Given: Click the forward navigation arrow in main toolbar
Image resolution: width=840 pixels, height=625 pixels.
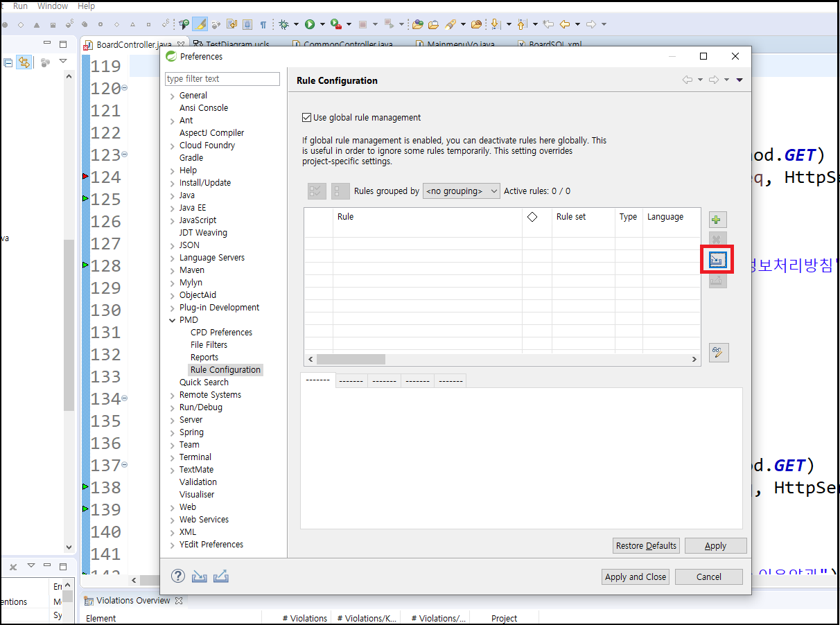Looking at the screenshot, I should 591,24.
